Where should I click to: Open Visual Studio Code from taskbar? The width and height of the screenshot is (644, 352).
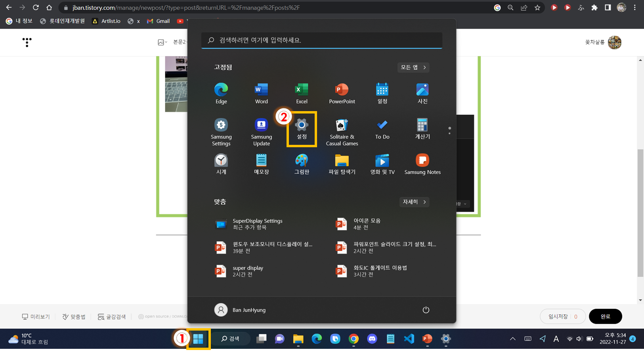(x=409, y=339)
